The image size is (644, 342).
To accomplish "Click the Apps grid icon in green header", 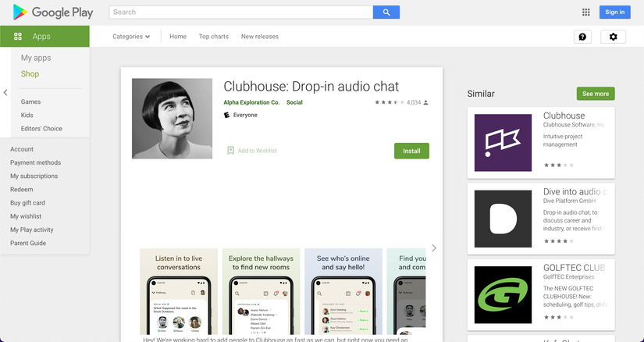I will [18, 36].
